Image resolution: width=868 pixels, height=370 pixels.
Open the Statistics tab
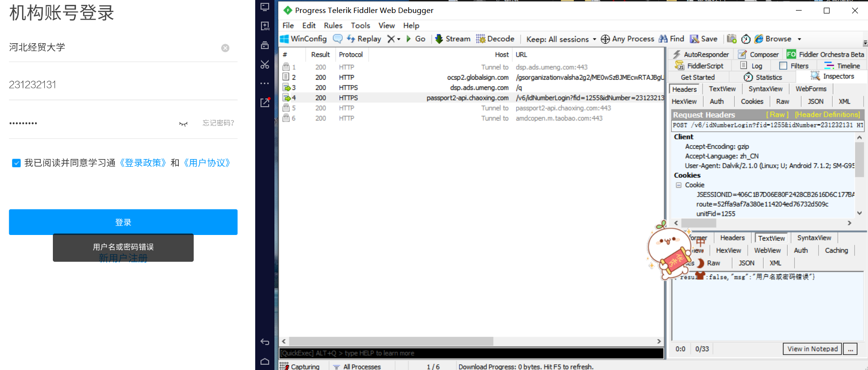pos(763,77)
